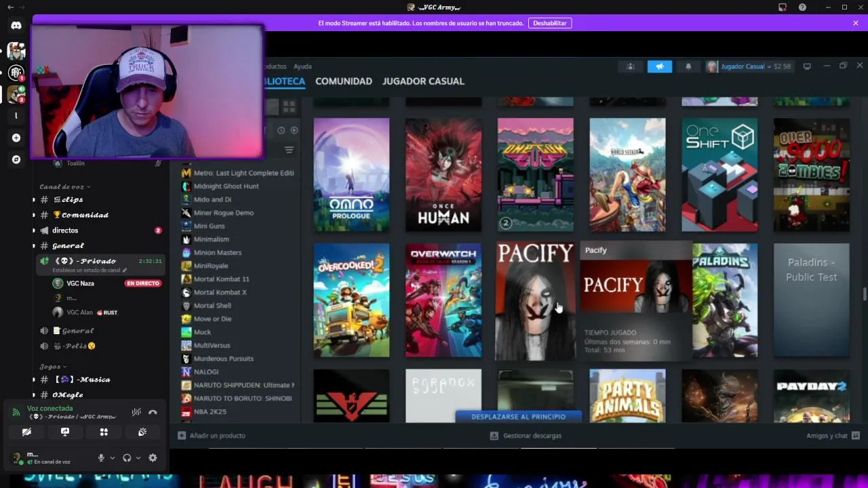This screenshot has width=868, height=488.
Task: Open Gestionar descargas
Action: pyautogui.click(x=526, y=436)
